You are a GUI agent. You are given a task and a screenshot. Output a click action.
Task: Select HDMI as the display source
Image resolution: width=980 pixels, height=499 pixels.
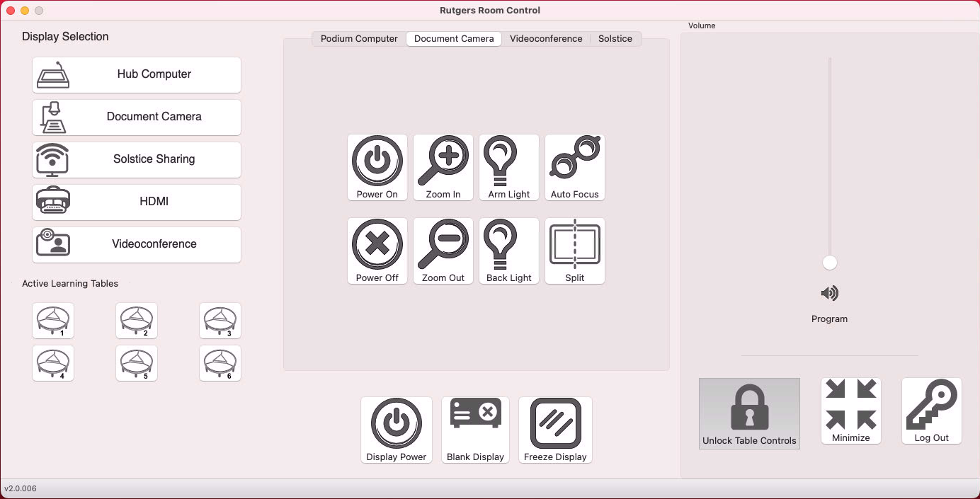coord(136,202)
